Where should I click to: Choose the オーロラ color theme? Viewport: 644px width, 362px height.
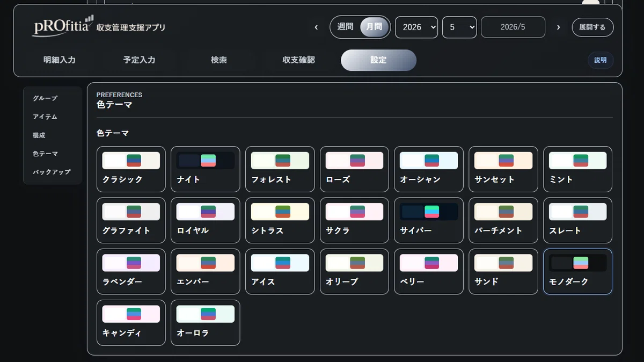coord(206,323)
